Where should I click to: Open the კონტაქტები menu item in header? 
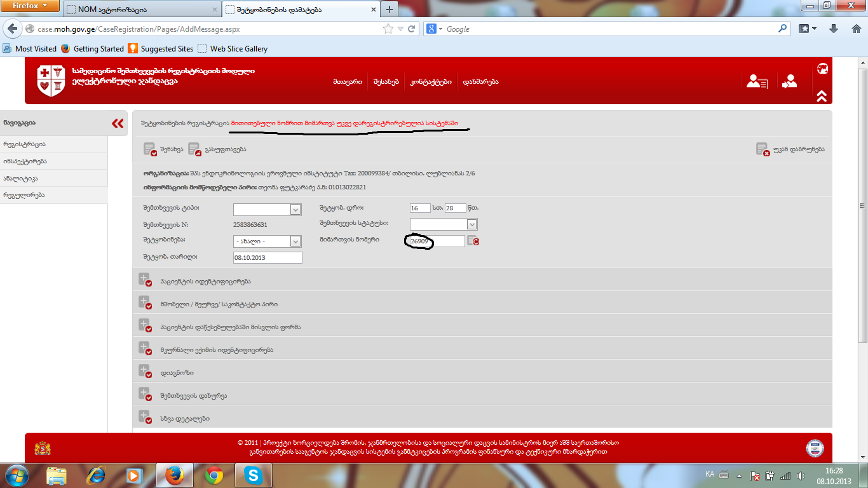[x=431, y=82]
